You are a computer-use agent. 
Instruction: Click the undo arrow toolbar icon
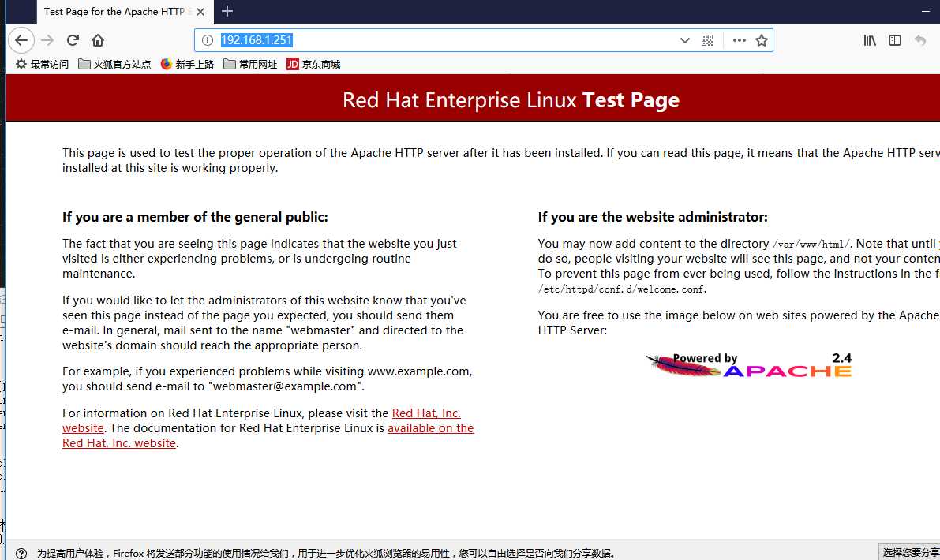[x=920, y=40]
